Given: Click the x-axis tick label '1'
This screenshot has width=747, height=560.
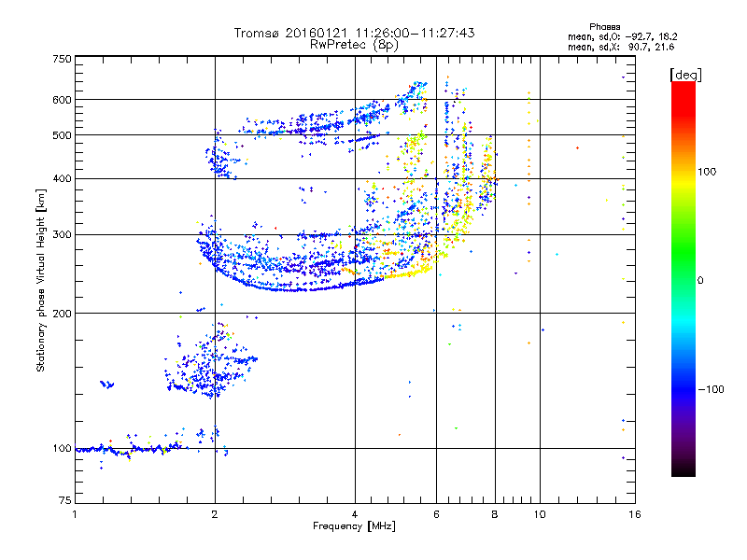Looking at the screenshot, I should 75,514.
